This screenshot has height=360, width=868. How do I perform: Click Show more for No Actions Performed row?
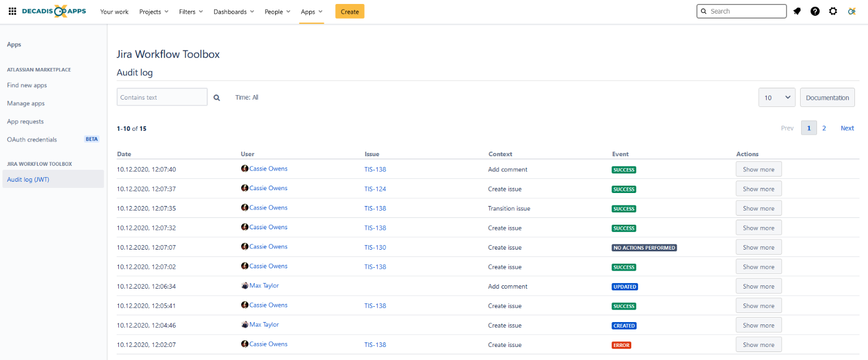click(x=759, y=247)
